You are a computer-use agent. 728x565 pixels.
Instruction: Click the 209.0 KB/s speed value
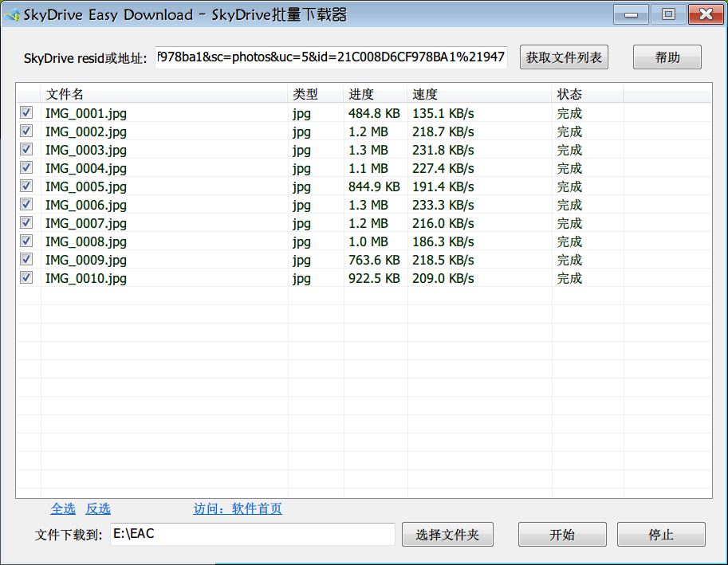point(443,278)
